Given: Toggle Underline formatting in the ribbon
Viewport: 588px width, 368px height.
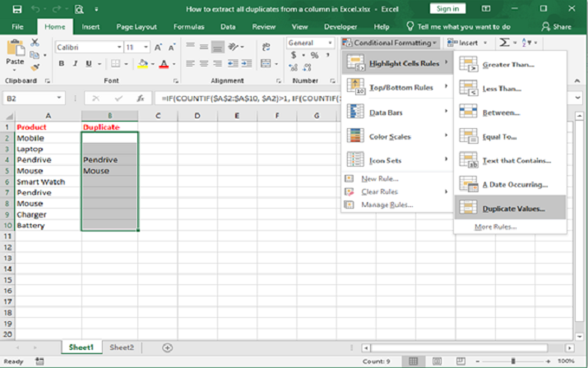Looking at the screenshot, I should click(88, 64).
